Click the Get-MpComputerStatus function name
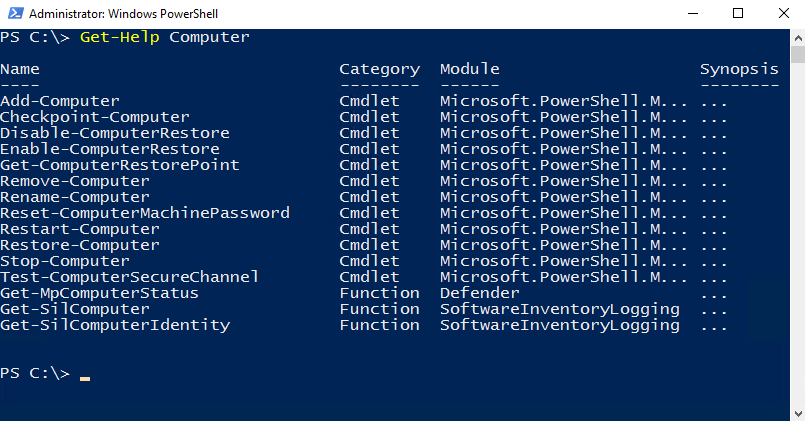This screenshot has width=805, height=421. [x=99, y=293]
